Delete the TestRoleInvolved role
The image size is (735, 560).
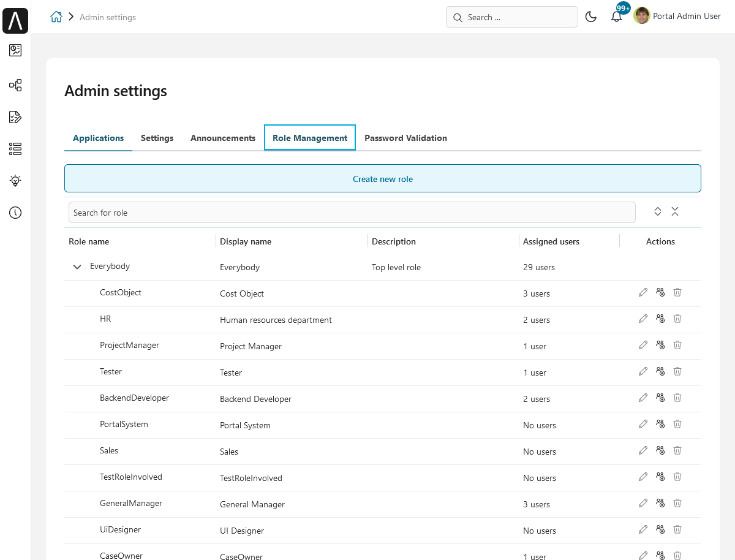[x=677, y=477]
